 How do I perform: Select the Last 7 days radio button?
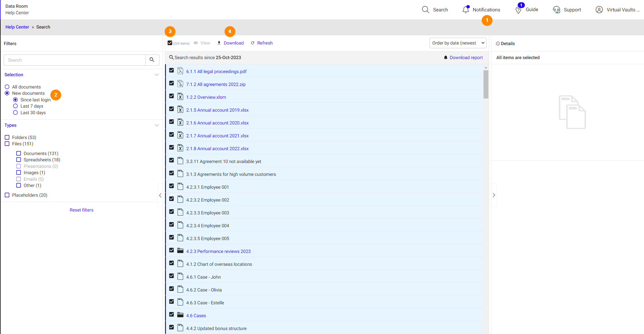point(15,106)
